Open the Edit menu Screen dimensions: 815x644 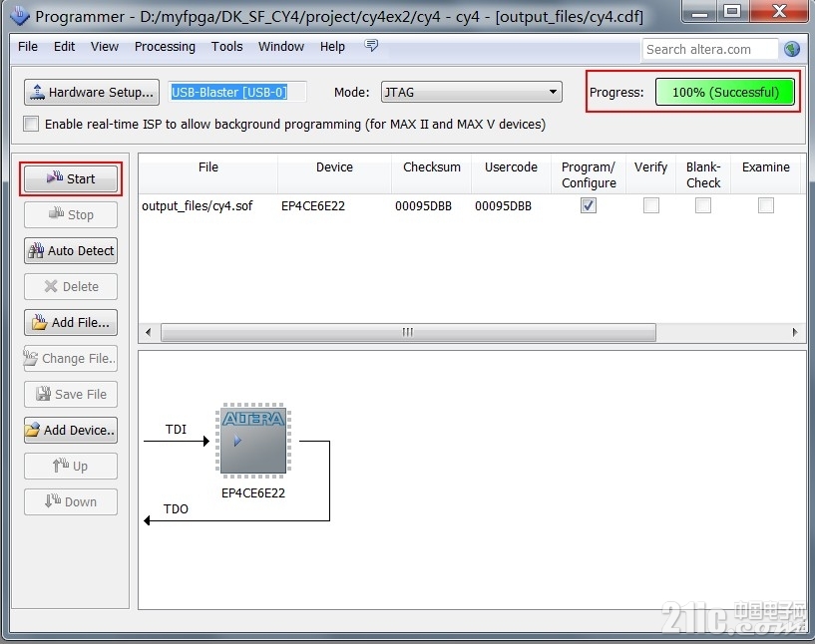coord(65,47)
